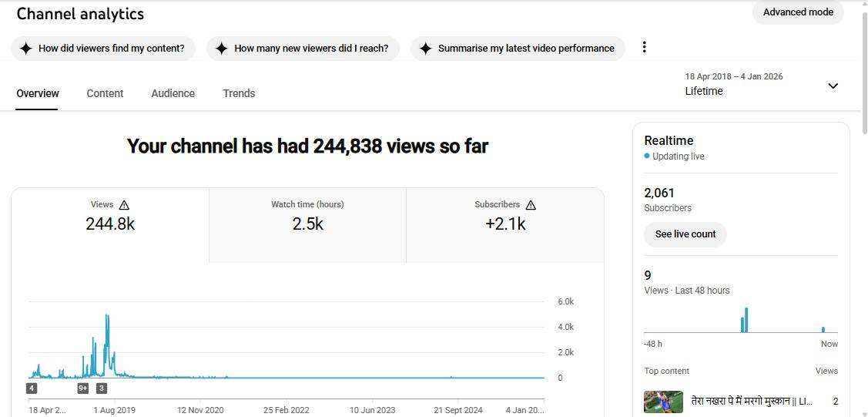The width and height of the screenshot is (868, 417).
Task: Open the three-dot more options menu
Action: point(645,48)
